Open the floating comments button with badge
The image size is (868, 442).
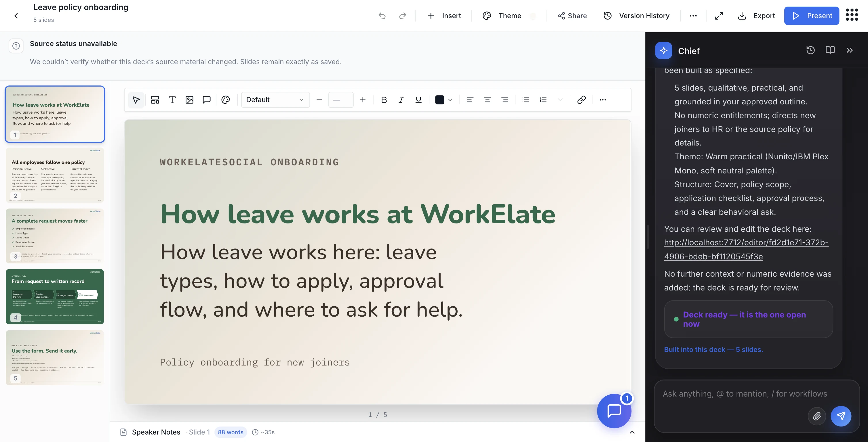tap(614, 411)
